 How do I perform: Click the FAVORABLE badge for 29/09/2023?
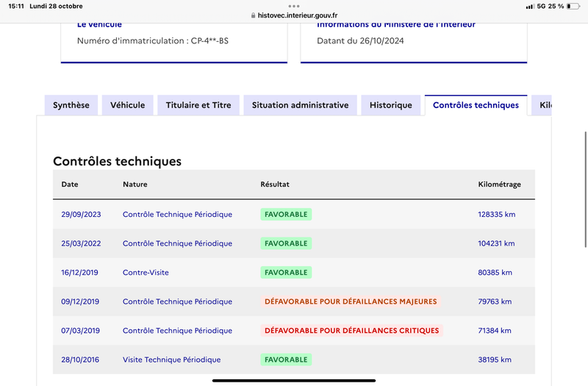click(x=286, y=214)
